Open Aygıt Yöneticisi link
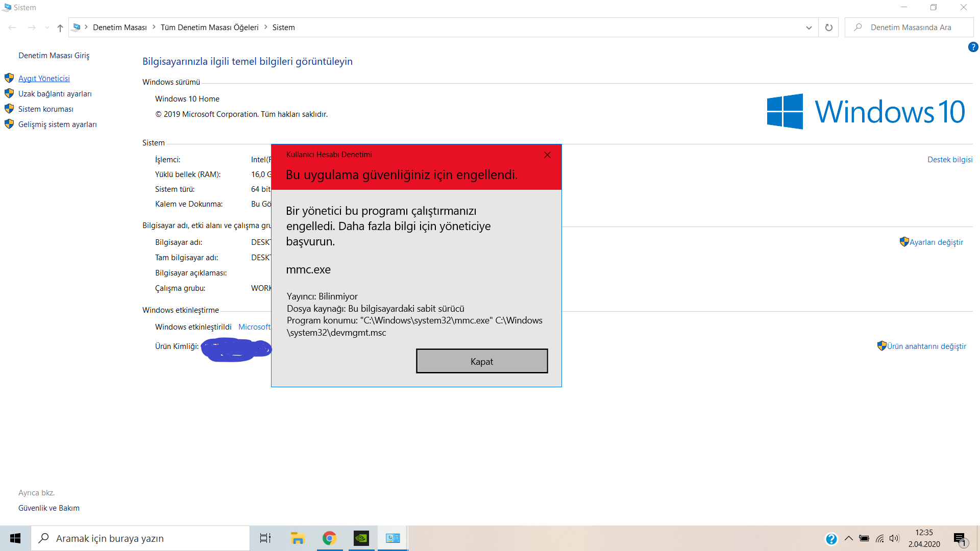980x551 pixels. click(x=44, y=78)
